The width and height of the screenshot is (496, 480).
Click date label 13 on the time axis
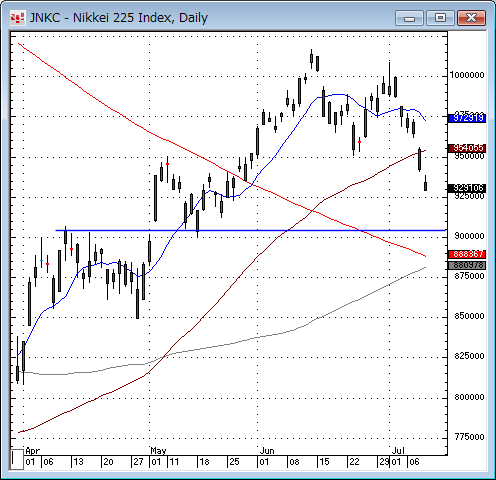pyautogui.click(x=78, y=462)
